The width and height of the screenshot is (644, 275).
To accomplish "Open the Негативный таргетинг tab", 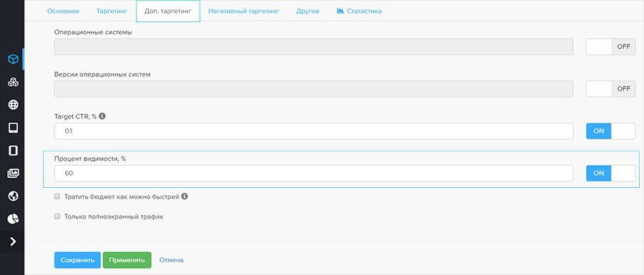I will (x=243, y=11).
